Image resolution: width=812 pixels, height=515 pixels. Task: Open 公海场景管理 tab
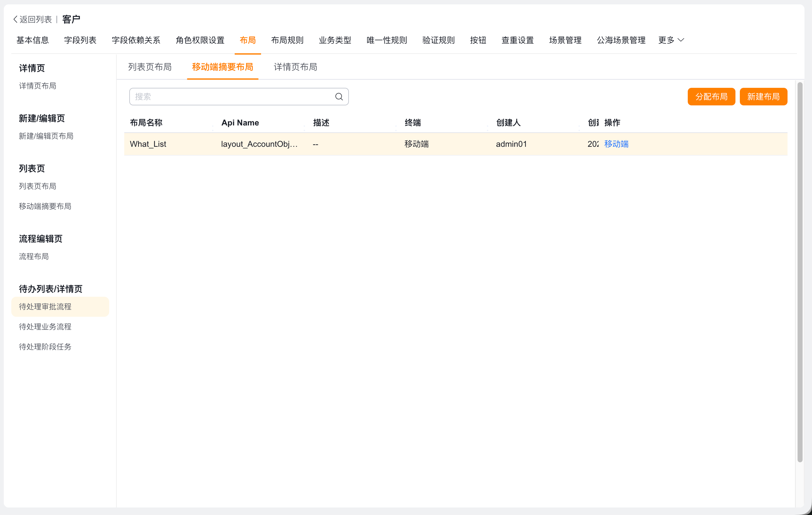point(621,40)
